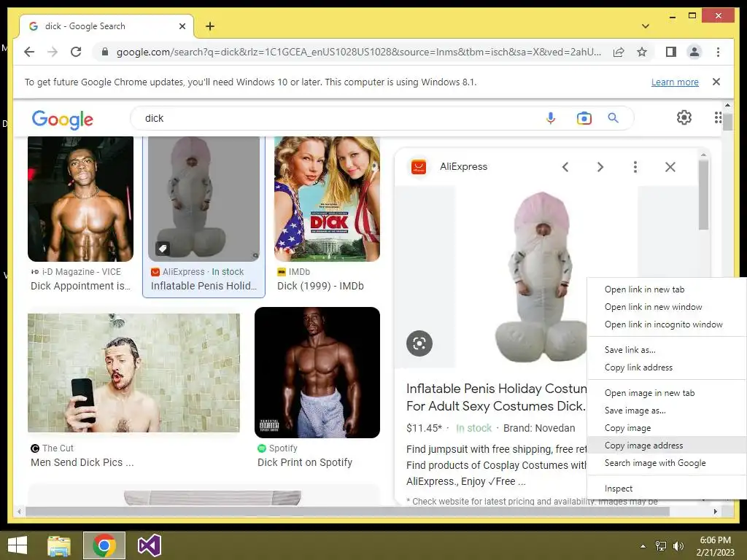Start voice search with microphone icon
Viewport: 747px width, 560px height.
tap(550, 118)
